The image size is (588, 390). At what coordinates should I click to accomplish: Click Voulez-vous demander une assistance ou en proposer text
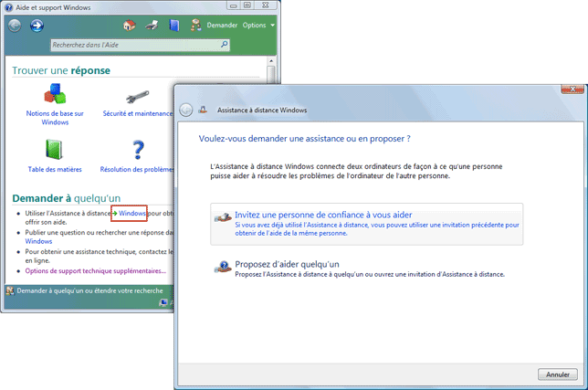tap(305, 139)
